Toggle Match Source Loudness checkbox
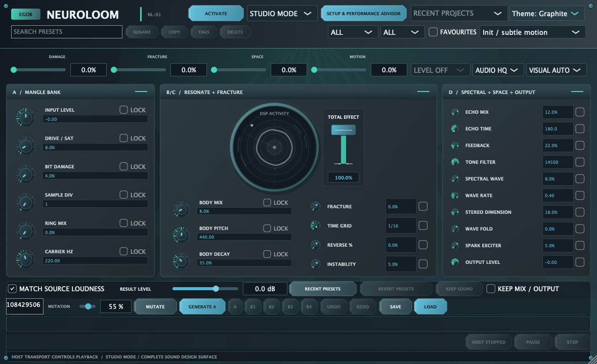The image size is (597, 364). [x=12, y=289]
